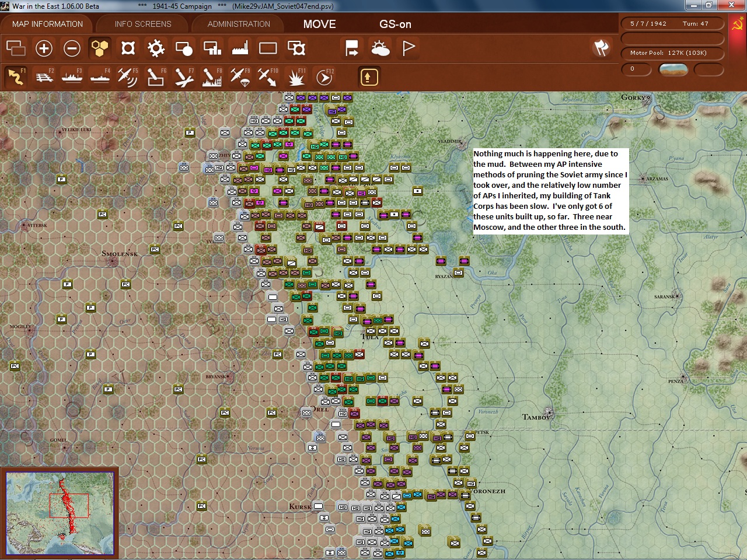The width and height of the screenshot is (747, 560).
Task: Click the Smolensk city label on map
Action: coord(120,254)
